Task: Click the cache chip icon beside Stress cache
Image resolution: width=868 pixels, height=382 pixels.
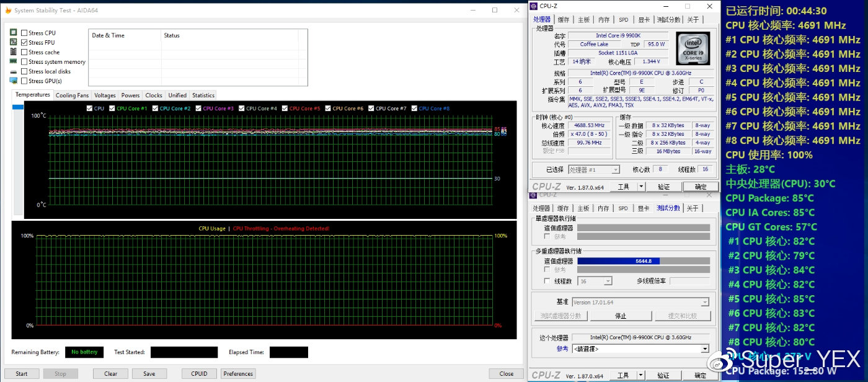Action: tap(14, 52)
